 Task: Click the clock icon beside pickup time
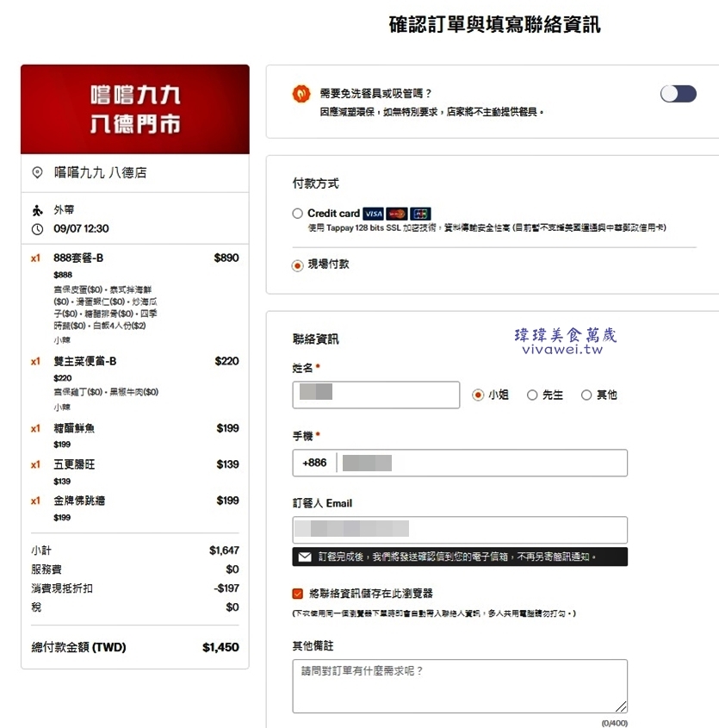coord(37,229)
